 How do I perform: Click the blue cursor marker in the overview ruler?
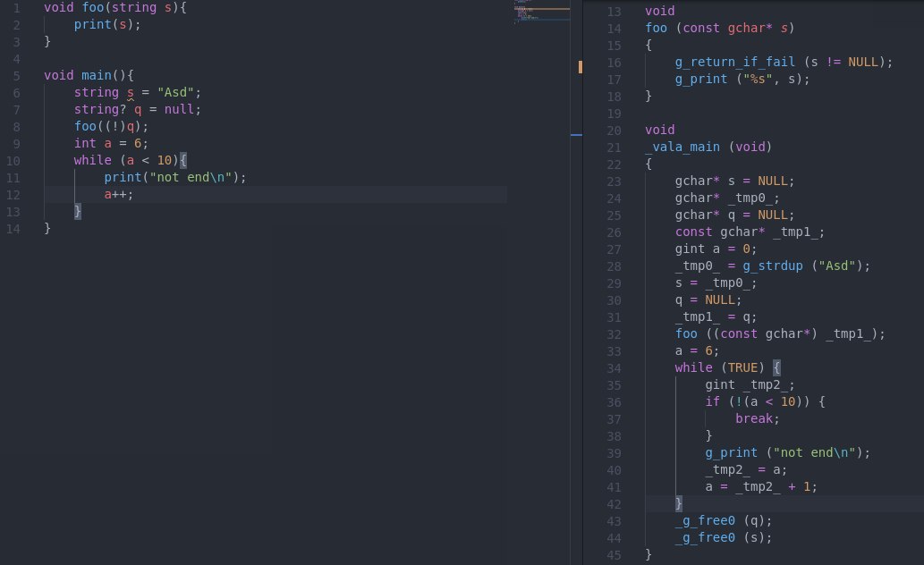576,135
